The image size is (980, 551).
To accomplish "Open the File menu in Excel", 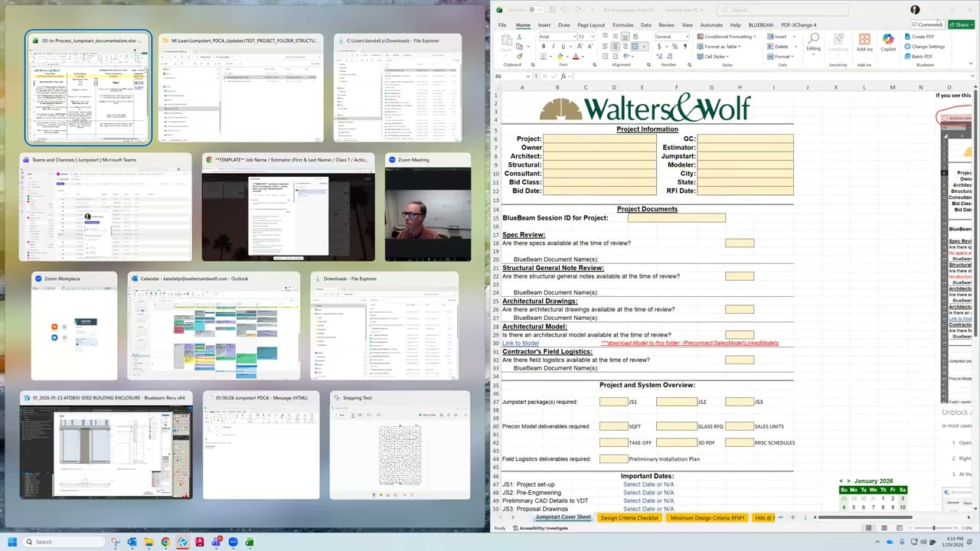I will (502, 25).
